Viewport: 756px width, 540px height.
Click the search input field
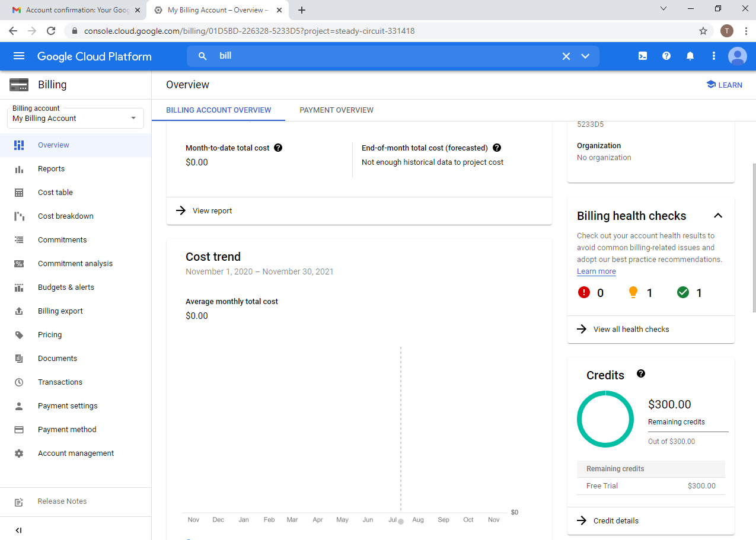(385, 56)
